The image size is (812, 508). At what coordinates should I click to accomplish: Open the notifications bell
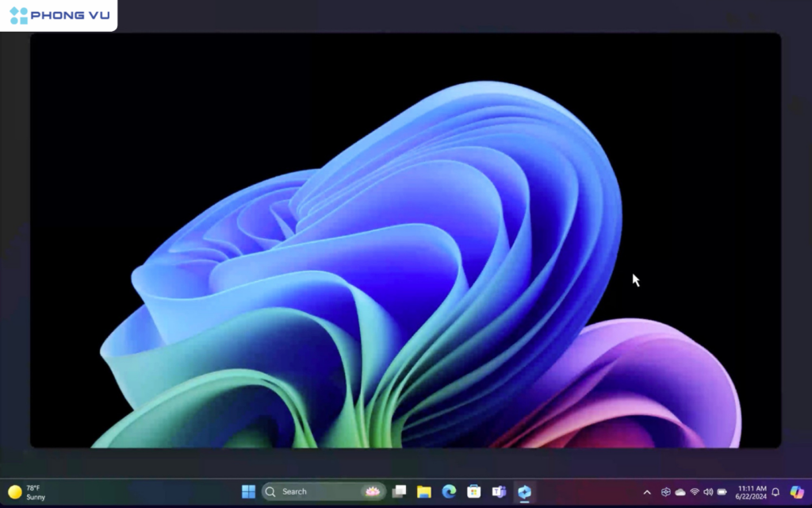(776, 491)
